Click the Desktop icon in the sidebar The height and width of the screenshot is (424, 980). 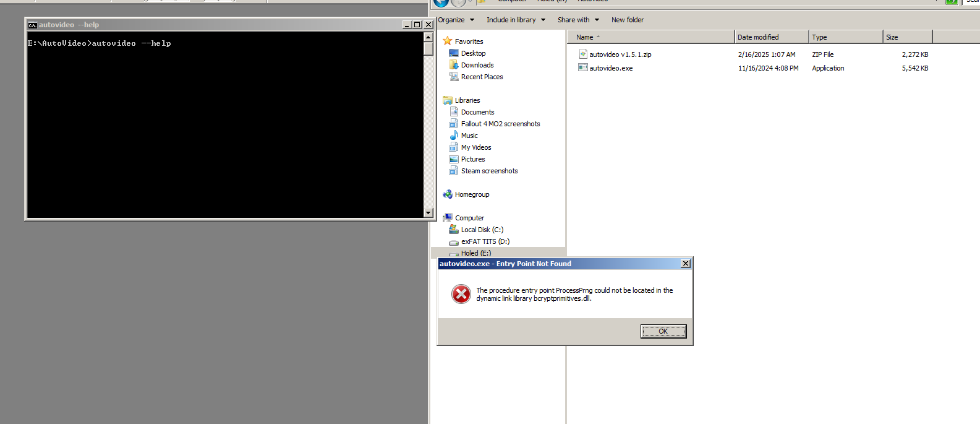tap(454, 53)
